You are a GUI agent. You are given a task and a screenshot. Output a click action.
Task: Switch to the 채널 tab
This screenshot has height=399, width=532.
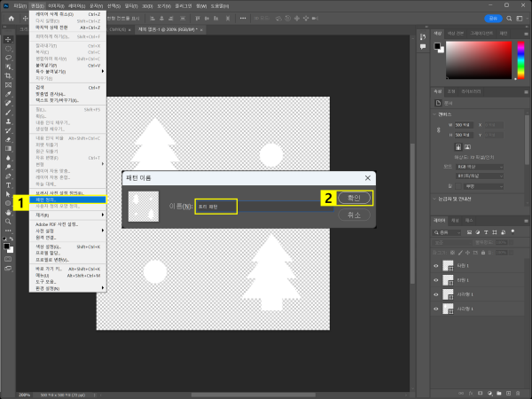click(x=455, y=221)
